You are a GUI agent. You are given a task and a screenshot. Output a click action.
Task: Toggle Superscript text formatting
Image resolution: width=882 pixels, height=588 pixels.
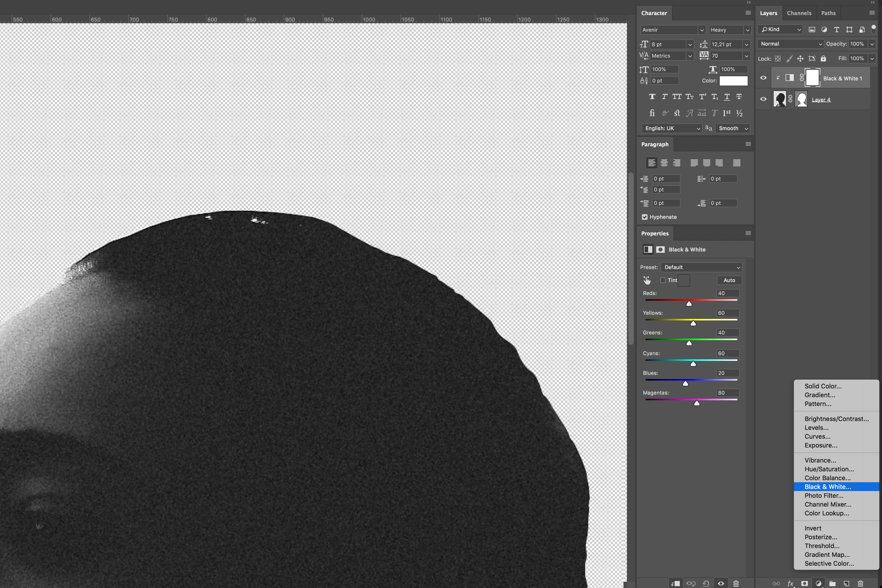[x=702, y=96]
